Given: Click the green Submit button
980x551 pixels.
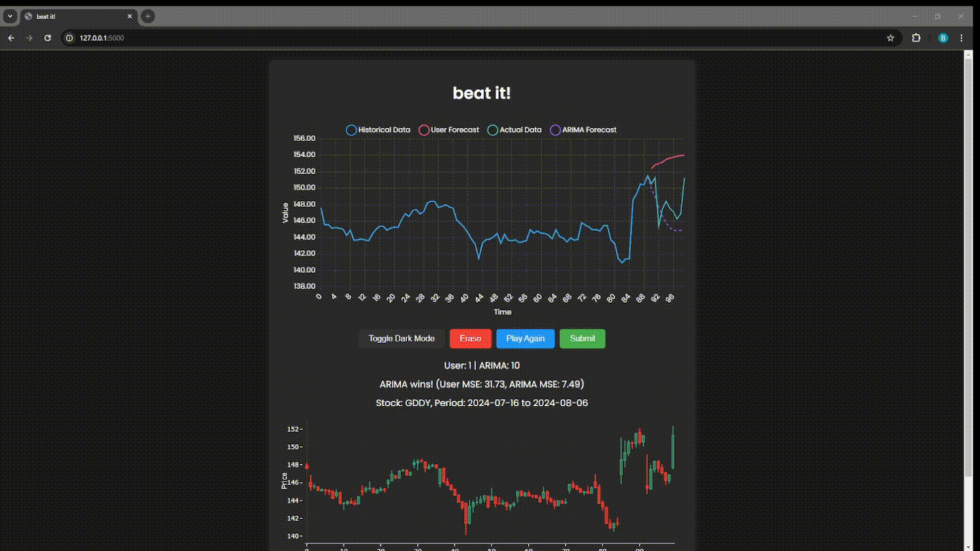Looking at the screenshot, I should click(583, 339).
